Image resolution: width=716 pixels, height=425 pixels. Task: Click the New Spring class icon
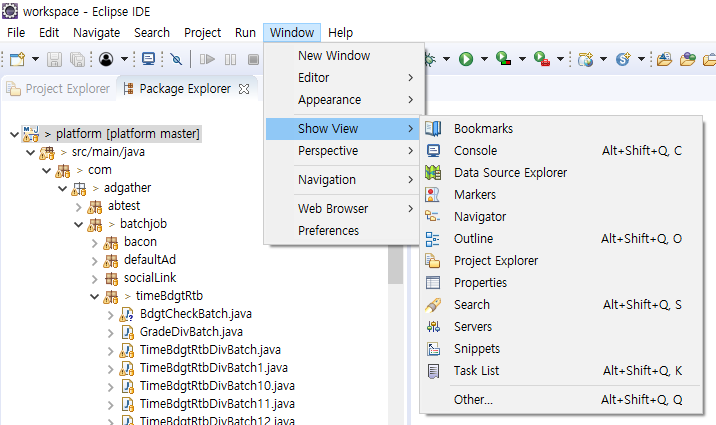623,59
